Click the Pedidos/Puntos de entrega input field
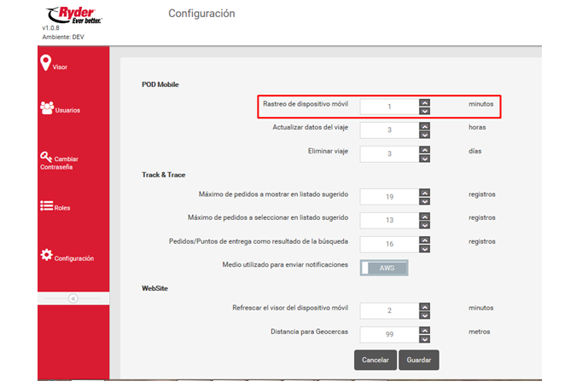The width and height of the screenshot is (588, 387). point(389,243)
